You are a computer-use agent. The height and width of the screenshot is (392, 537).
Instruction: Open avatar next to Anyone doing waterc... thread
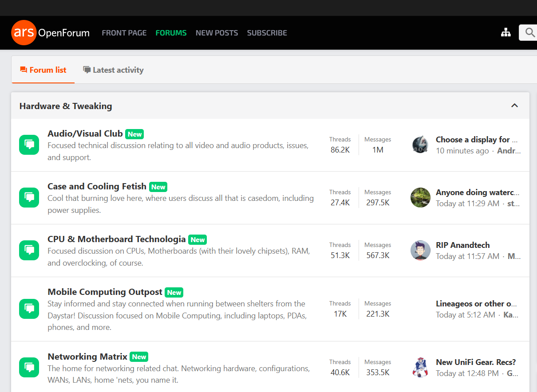point(420,198)
